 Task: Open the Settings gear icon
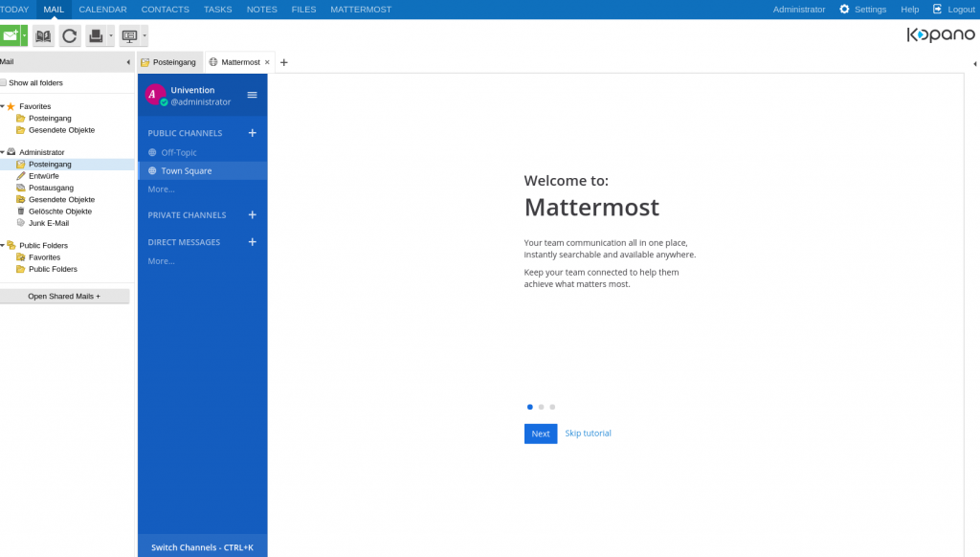click(x=844, y=9)
